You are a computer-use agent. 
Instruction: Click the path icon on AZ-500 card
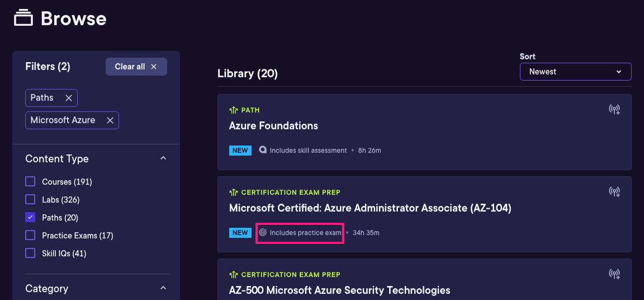pyautogui.click(x=234, y=274)
